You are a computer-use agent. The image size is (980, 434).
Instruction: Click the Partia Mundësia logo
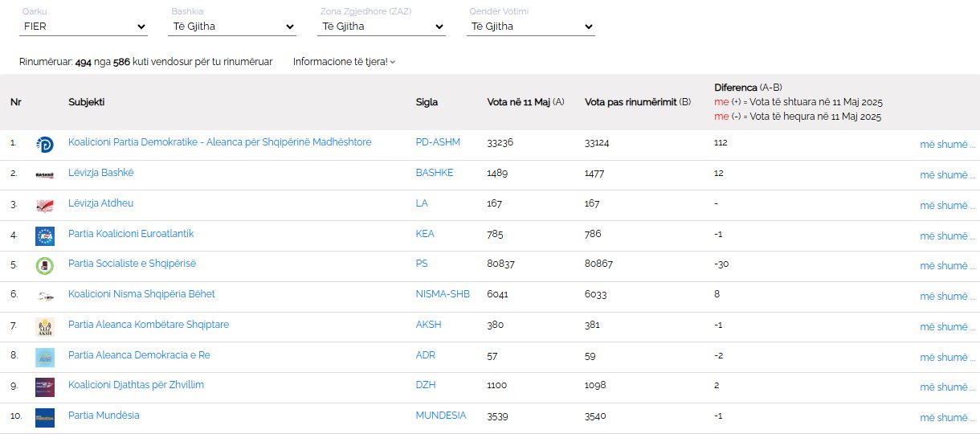point(45,418)
